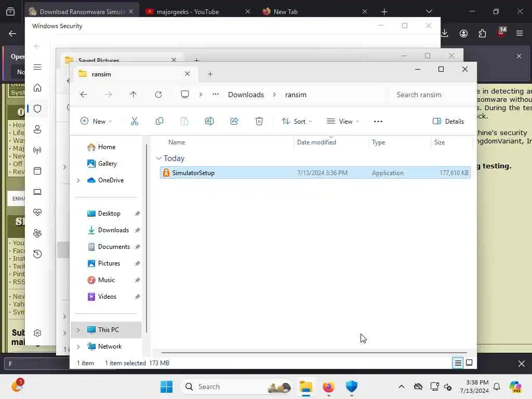This screenshot has height=399, width=532.
Task: Open Firefox downloads arrow icon
Action: 445,33
